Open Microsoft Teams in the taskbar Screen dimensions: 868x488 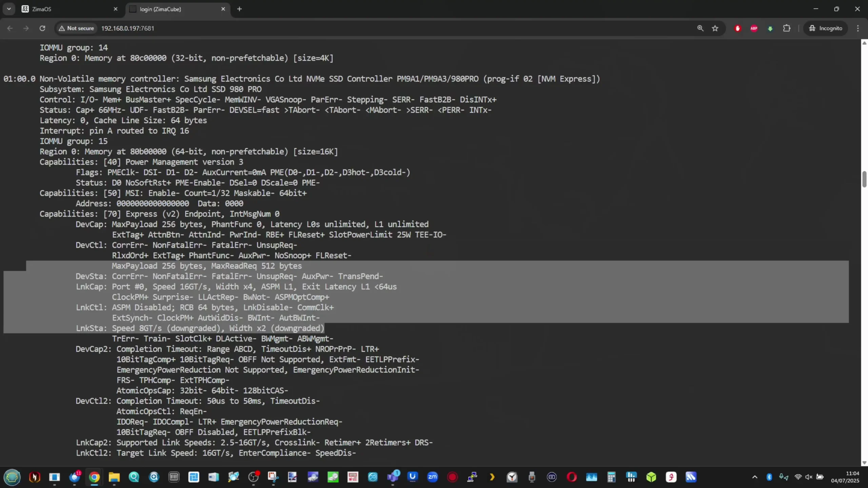(x=393, y=477)
